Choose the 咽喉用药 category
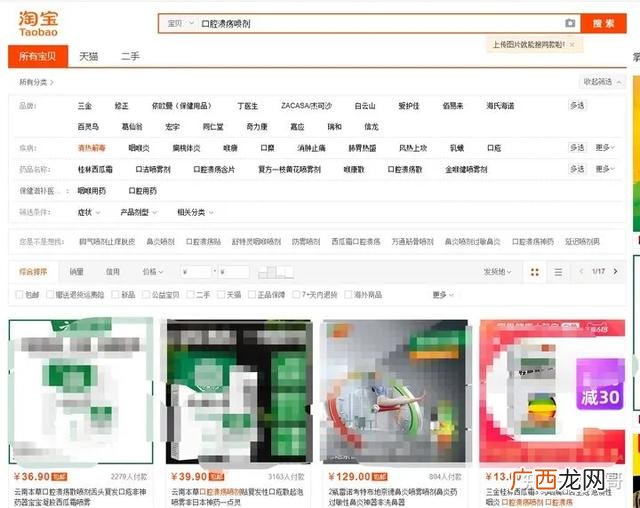 [x=91, y=191]
